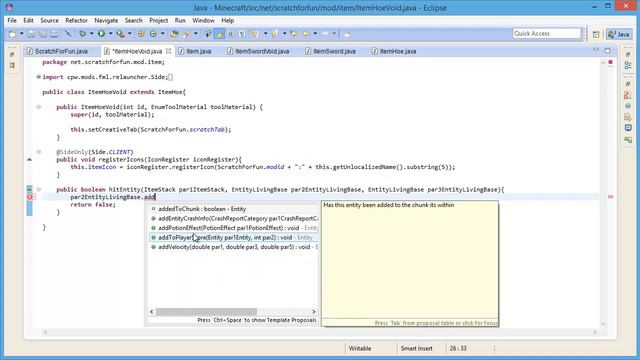The width and height of the screenshot is (640, 360).
Task: Open the Navigate menu
Action: pyautogui.click(x=106, y=20)
